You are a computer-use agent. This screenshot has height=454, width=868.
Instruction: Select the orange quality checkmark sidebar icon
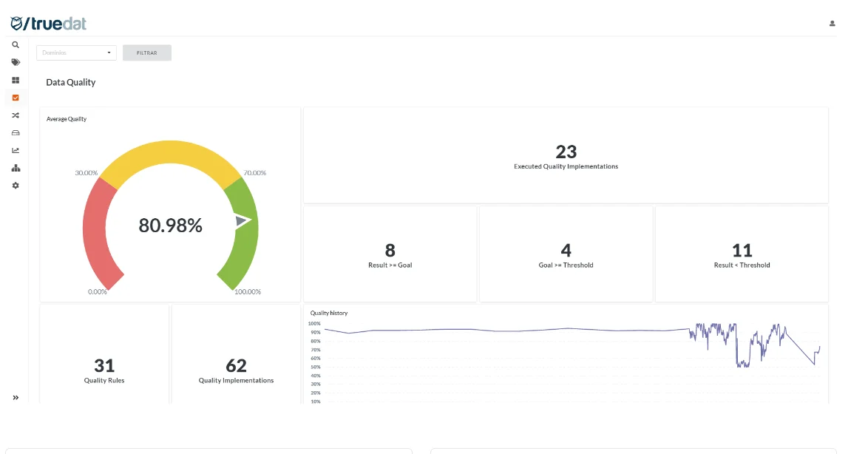[16, 98]
